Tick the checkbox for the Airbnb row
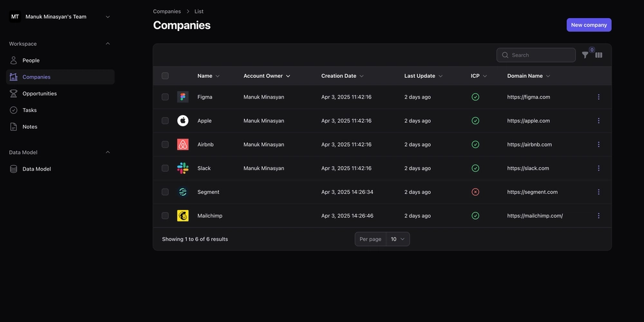Screen dimensions: 644x322 click(x=165, y=144)
